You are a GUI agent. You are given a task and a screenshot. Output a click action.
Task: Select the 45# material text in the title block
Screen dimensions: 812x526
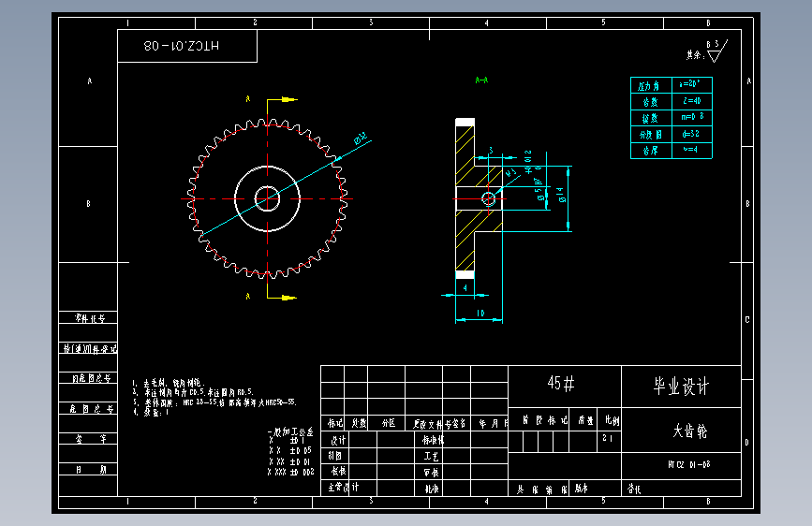[561, 384]
